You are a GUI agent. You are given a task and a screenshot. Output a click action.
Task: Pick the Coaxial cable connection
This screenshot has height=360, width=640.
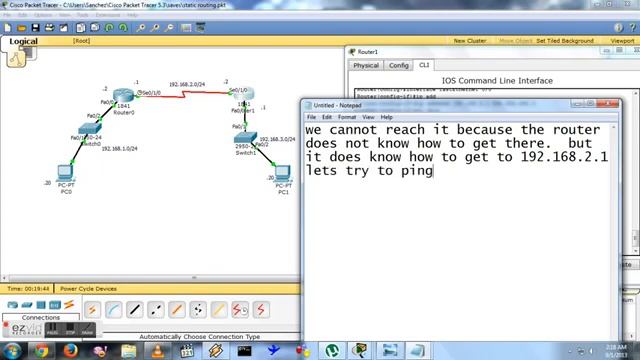tap(219, 310)
